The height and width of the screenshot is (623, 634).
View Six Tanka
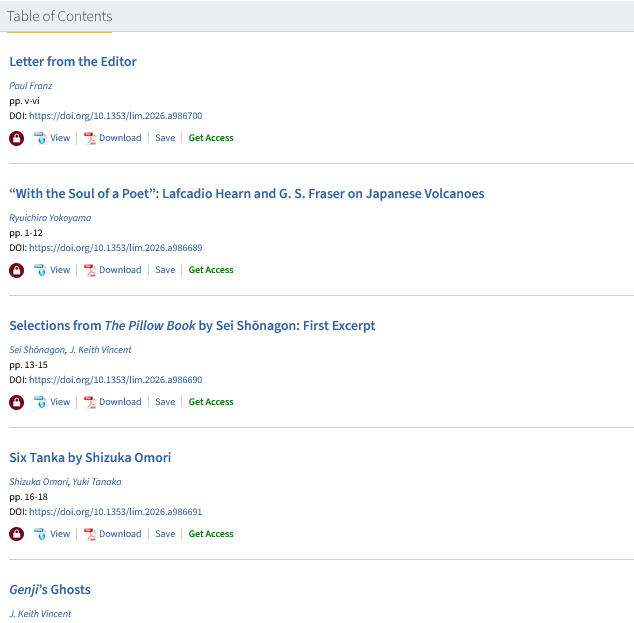pos(60,534)
